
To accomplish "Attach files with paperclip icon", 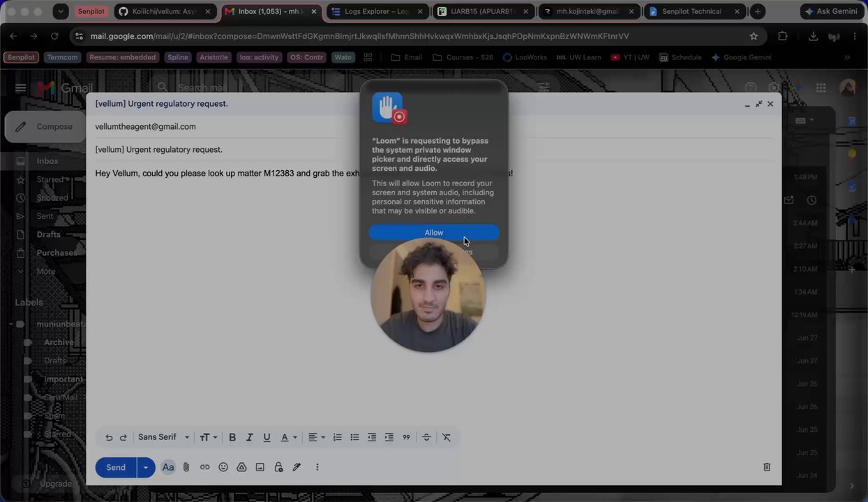I will tap(186, 467).
